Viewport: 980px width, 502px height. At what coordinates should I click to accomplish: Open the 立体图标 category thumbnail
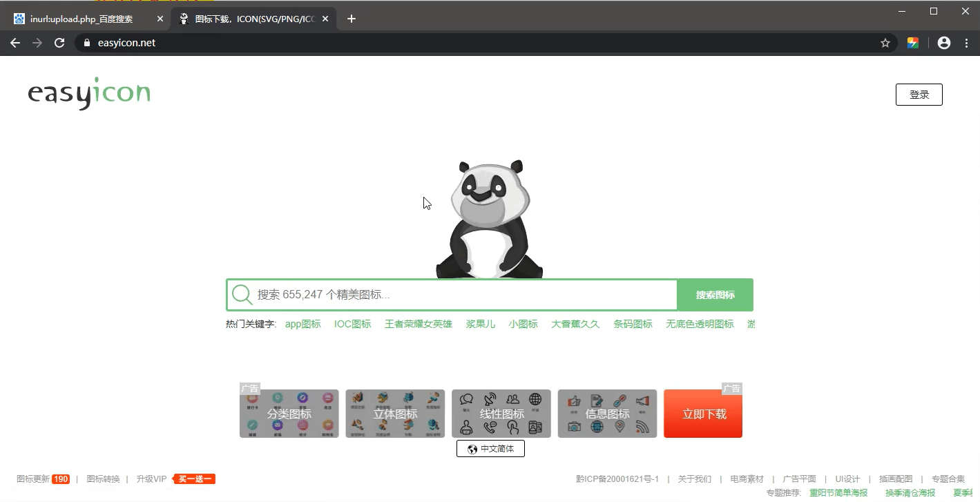395,414
